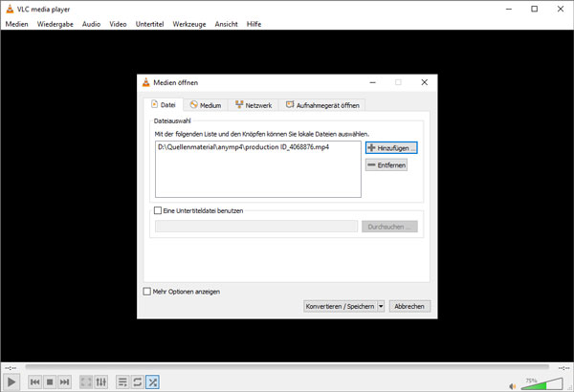Click the subtitle file path field
Screen dimensions: 574x392
point(256,227)
